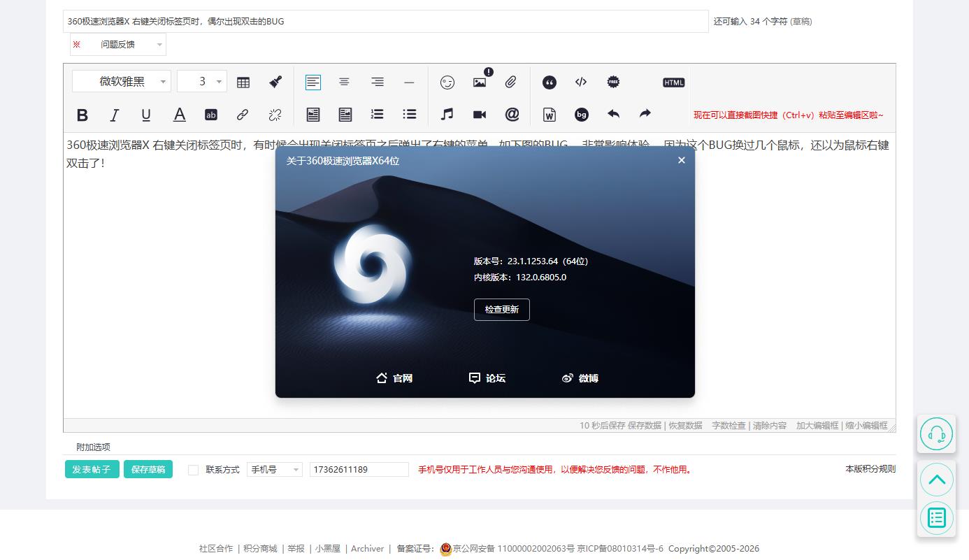This screenshot has height=560, width=969.
Task: Click the 保存草稿 button
Action: [148, 469]
